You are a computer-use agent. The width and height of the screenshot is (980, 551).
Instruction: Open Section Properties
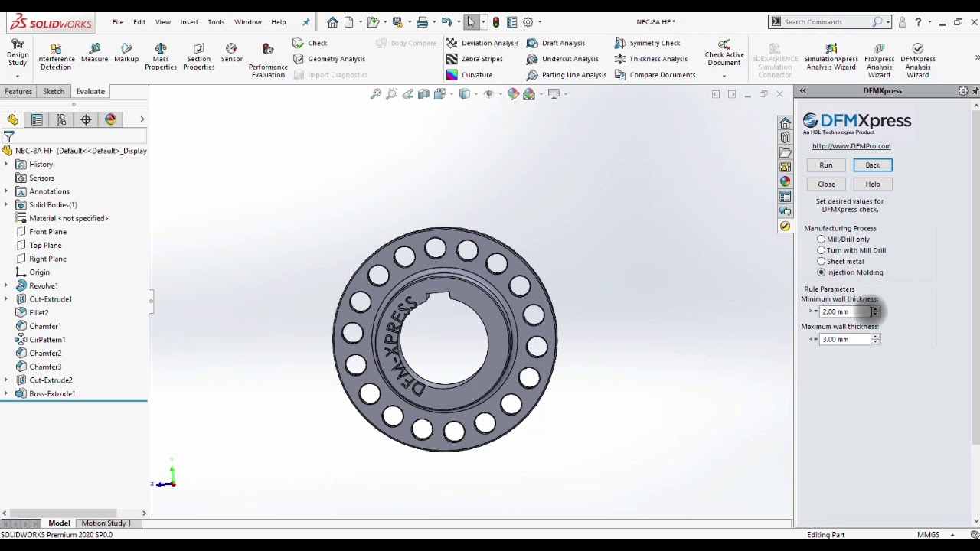click(198, 57)
